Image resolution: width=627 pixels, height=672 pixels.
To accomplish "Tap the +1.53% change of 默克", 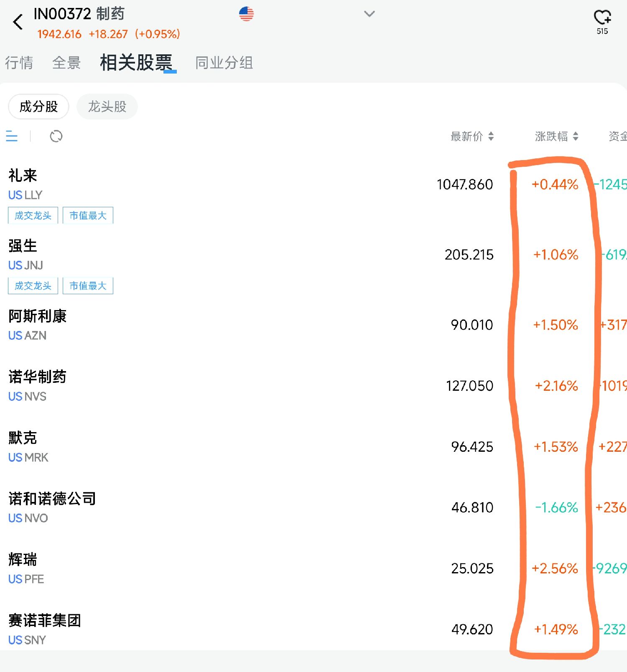I will [556, 447].
